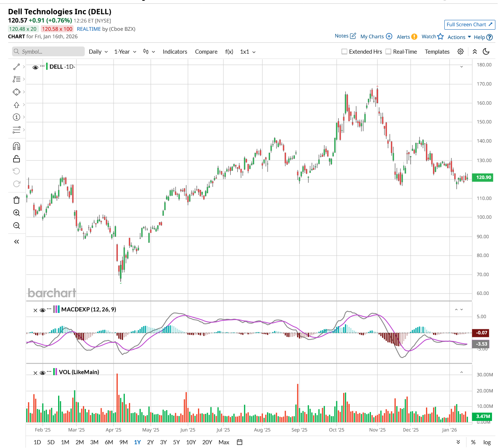Toggle log scale button
Screen dimensions: 498x448
[x=487, y=442]
